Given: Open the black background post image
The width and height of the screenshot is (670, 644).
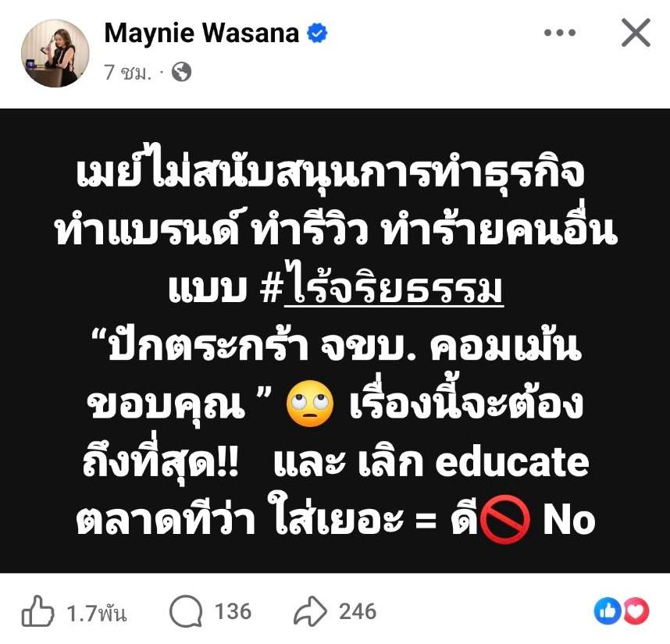Looking at the screenshot, I should pos(335,340).
